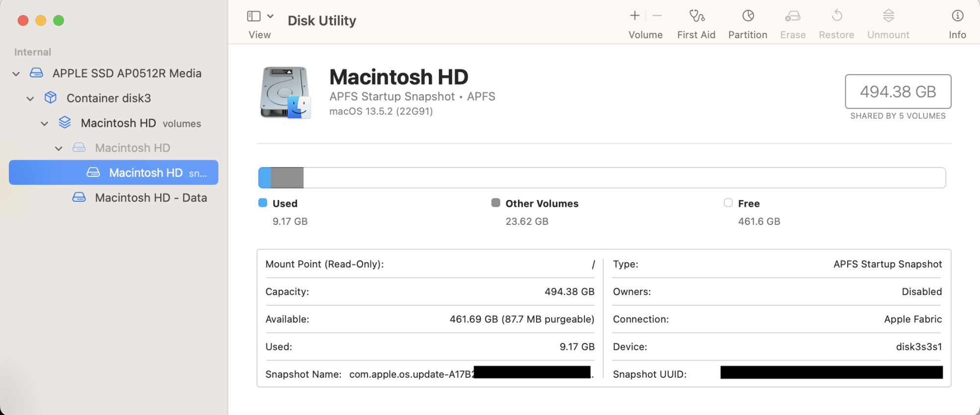This screenshot has width=980, height=415.
Task: Select Container disk3 in sidebar
Action: pyautogui.click(x=109, y=98)
